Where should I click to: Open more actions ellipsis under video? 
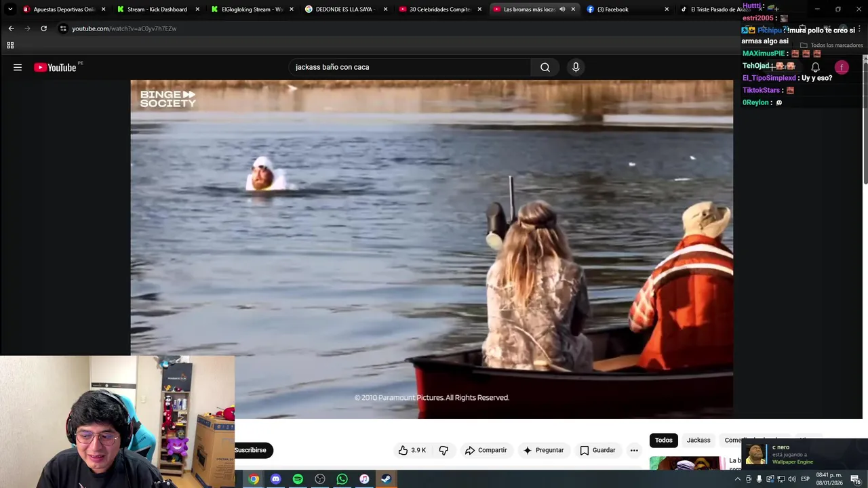coord(634,450)
